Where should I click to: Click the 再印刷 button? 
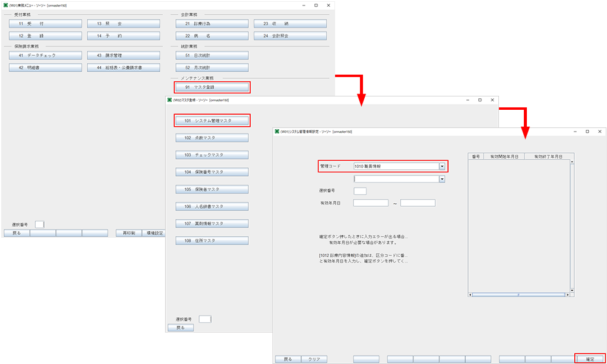tap(129, 233)
